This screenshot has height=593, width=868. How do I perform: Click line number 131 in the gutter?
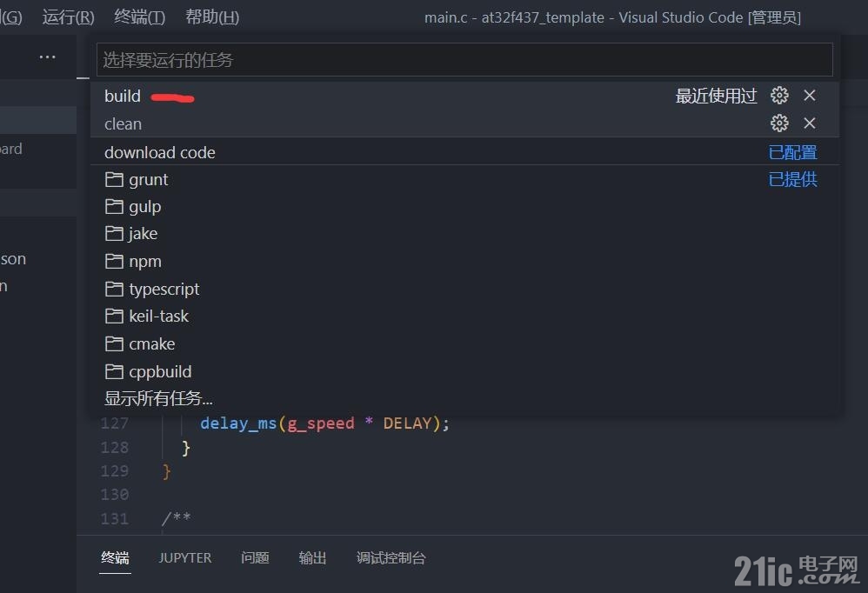tap(115, 518)
